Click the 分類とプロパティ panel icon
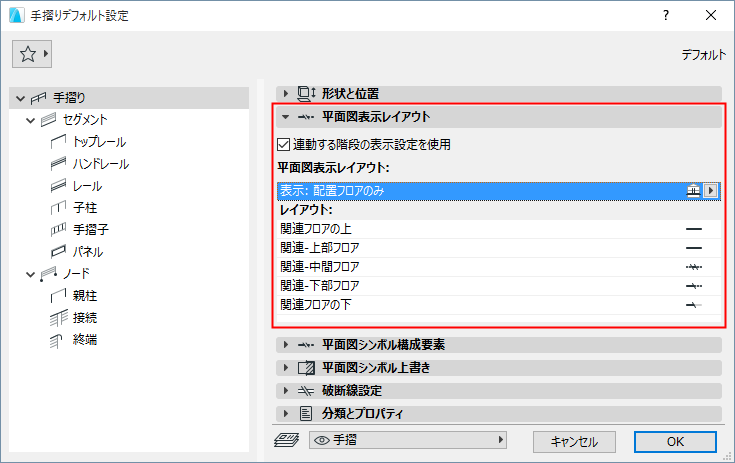The width and height of the screenshot is (735, 463). [306, 414]
